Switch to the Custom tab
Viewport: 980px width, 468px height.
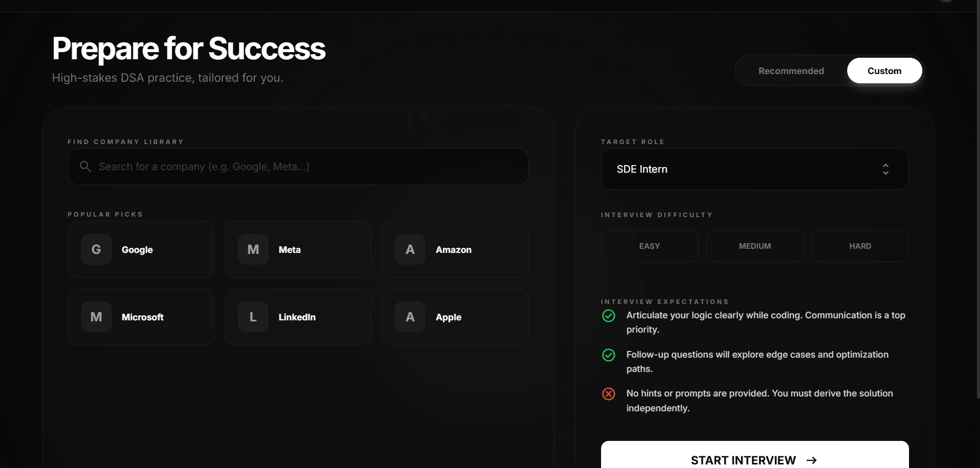(x=885, y=71)
